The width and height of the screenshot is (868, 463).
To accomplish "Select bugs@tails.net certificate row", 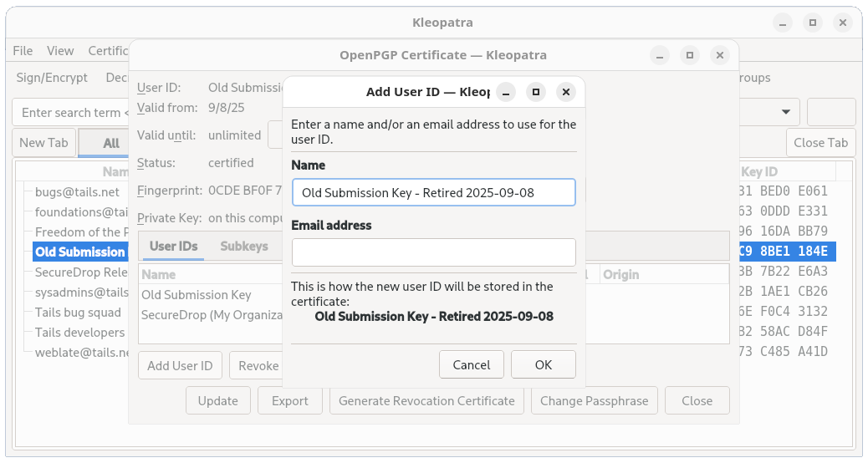I will pyautogui.click(x=77, y=192).
